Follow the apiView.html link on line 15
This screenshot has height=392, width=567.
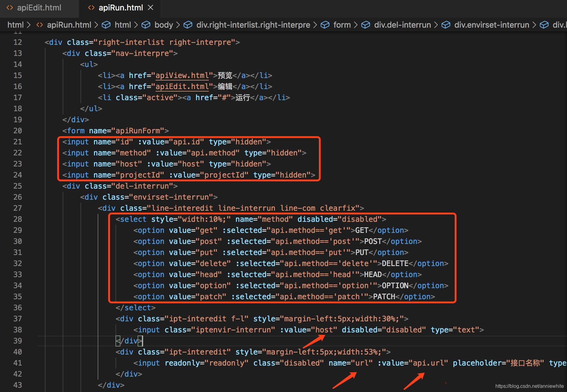click(x=182, y=76)
